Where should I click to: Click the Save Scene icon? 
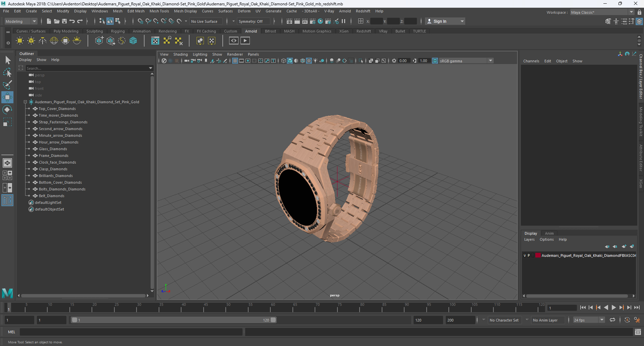[x=64, y=21]
